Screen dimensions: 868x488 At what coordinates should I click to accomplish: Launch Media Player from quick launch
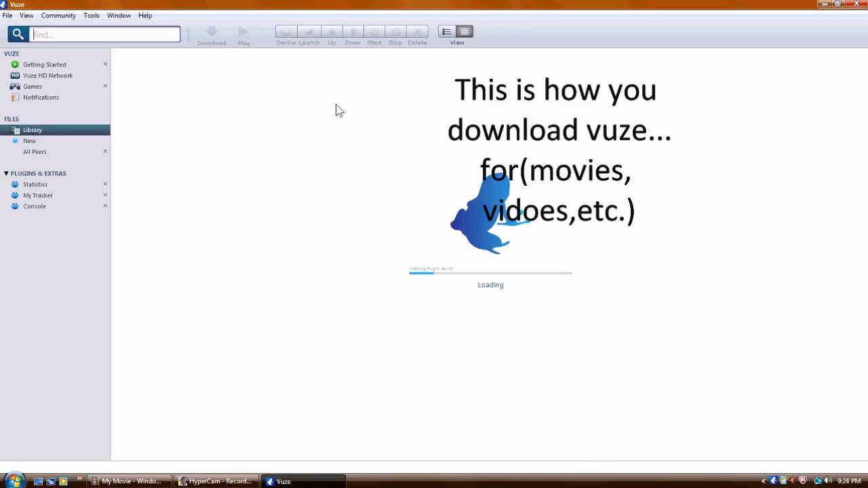point(63,481)
